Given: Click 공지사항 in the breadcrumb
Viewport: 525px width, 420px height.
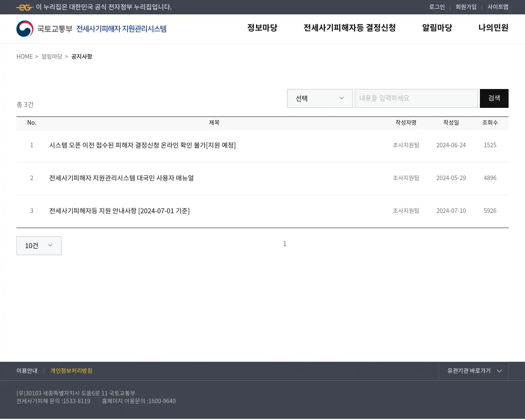Looking at the screenshot, I should click(82, 57).
